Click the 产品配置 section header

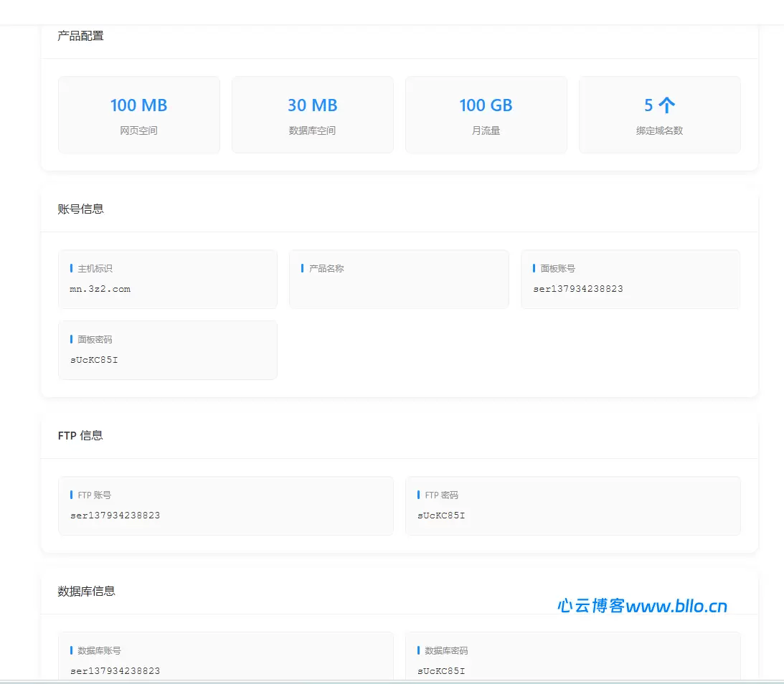pyautogui.click(x=80, y=36)
